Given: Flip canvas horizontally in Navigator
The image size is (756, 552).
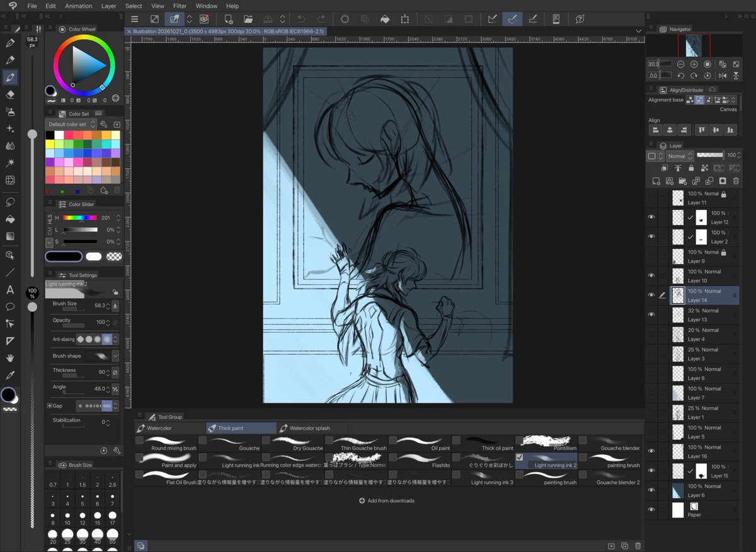Looking at the screenshot, I should [723, 76].
